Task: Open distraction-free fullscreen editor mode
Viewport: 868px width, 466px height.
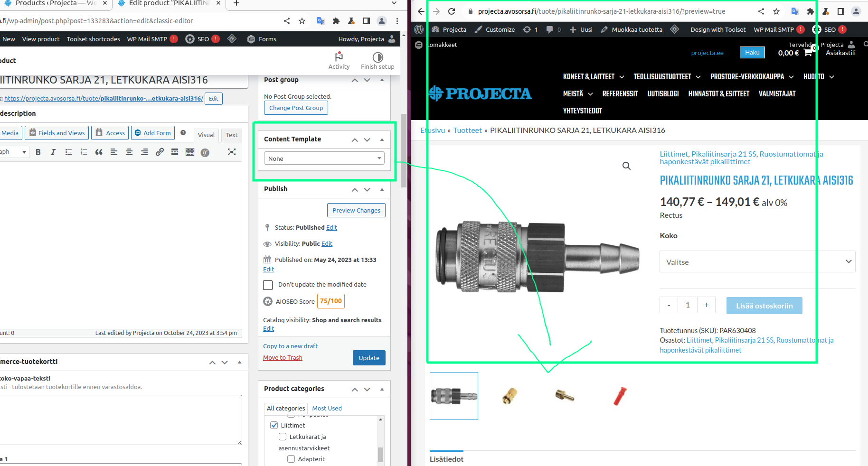Action: click(x=232, y=152)
